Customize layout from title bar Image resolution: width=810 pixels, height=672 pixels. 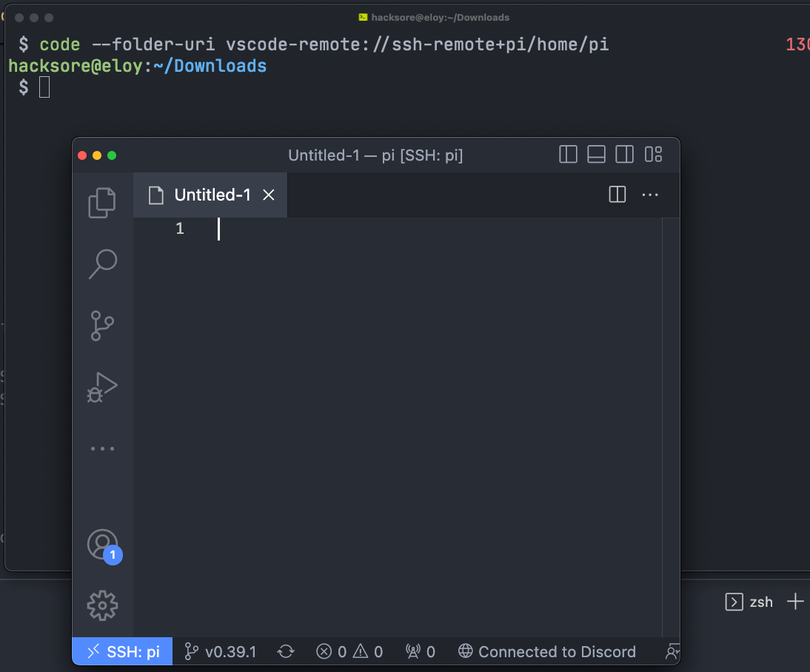pyautogui.click(x=653, y=154)
